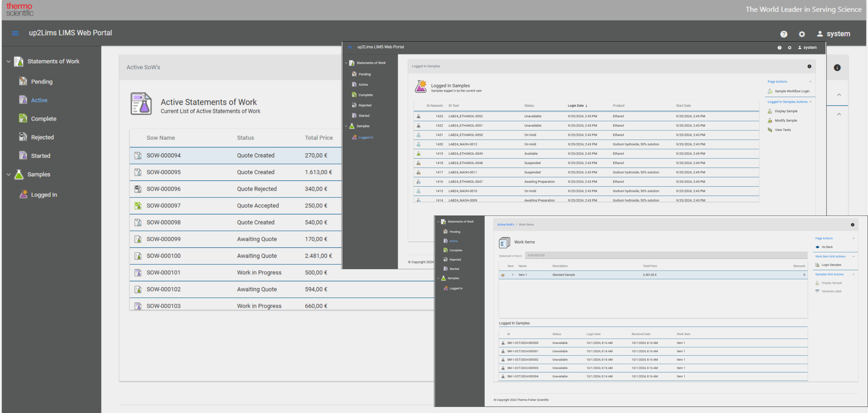
Task: Collapse Statements of Work tree in main sidebar
Action: pos(9,61)
